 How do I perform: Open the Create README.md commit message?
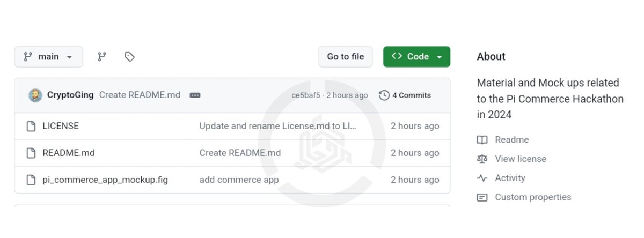[x=140, y=95]
